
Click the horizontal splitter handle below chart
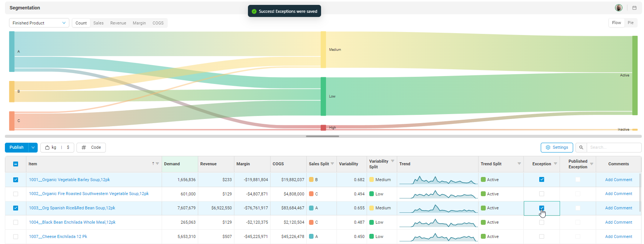point(323,136)
